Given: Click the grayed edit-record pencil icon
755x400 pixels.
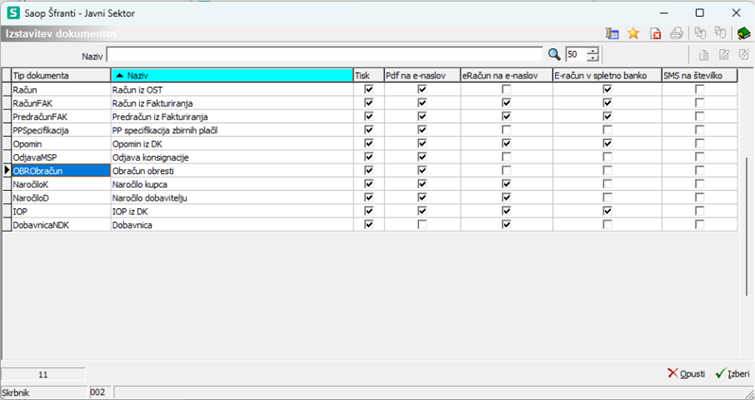Looking at the screenshot, I should (x=724, y=55).
